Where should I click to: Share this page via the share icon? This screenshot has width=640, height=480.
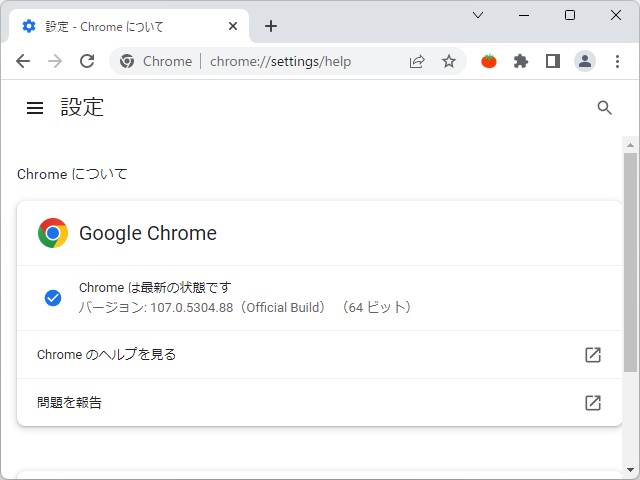coord(417,62)
